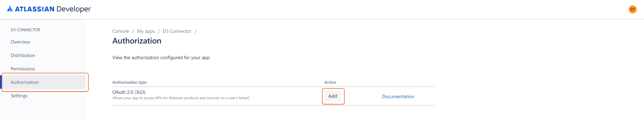Image resolution: width=644 pixels, height=120 pixels.
Task: Select Permissions in the sidebar
Action: click(x=23, y=69)
